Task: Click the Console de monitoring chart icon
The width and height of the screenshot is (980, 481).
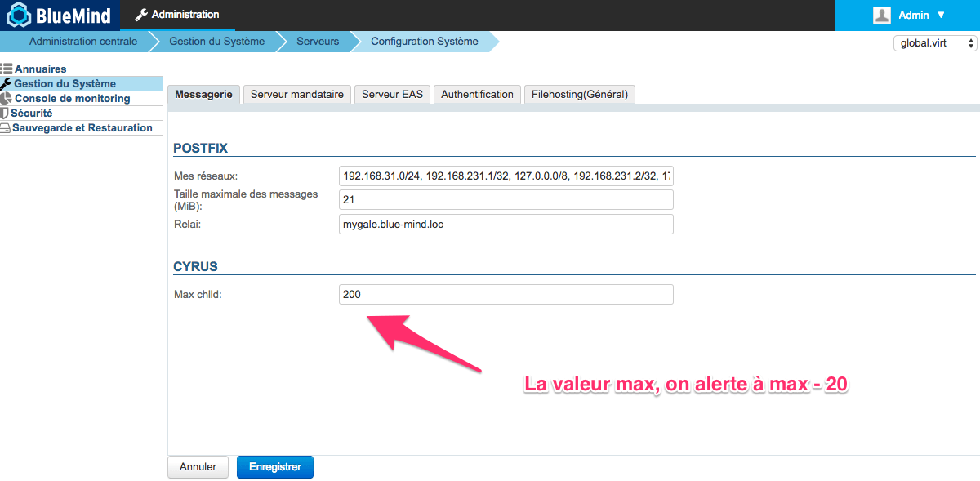Action: (x=7, y=99)
